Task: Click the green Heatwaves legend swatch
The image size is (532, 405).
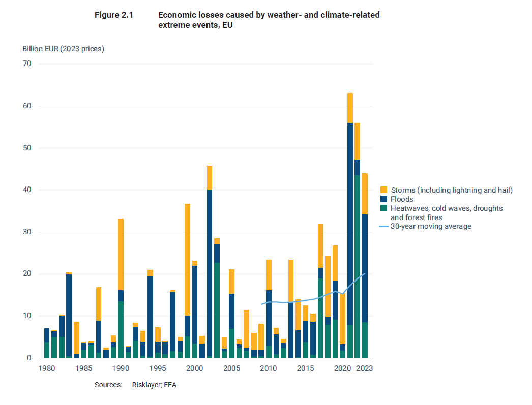Action: [x=383, y=208]
